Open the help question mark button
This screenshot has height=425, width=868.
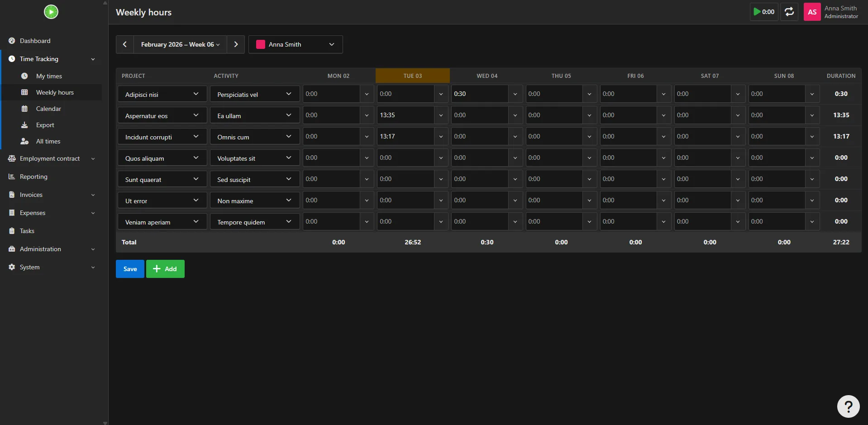point(849,406)
